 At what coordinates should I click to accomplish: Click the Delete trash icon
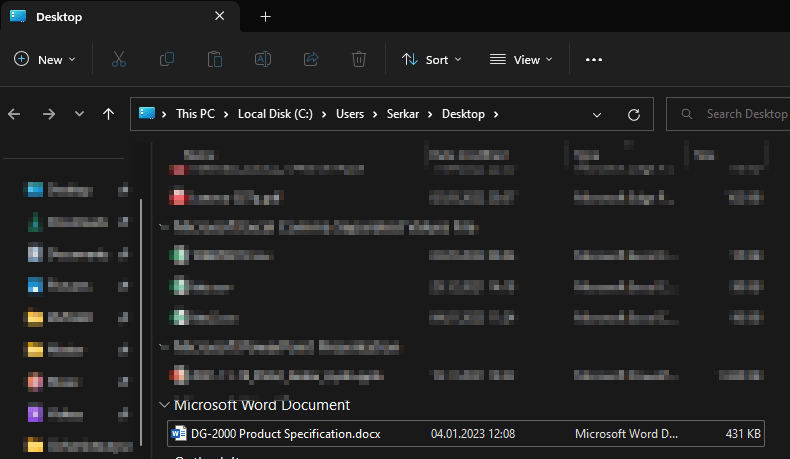click(359, 59)
